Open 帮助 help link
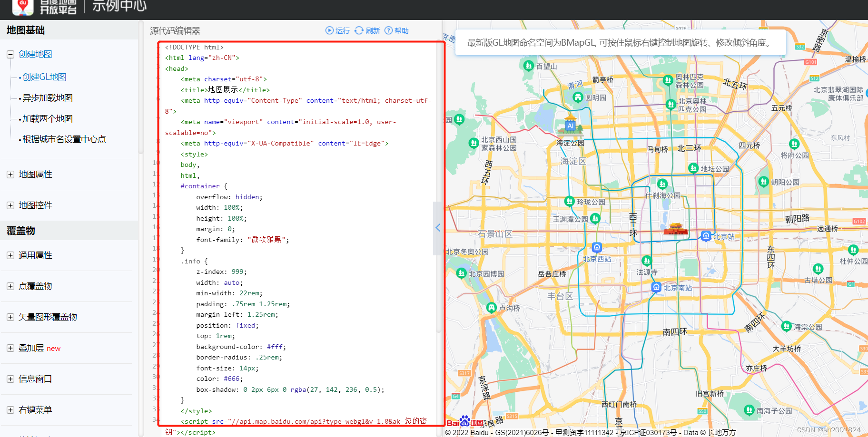 [x=402, y=30]
